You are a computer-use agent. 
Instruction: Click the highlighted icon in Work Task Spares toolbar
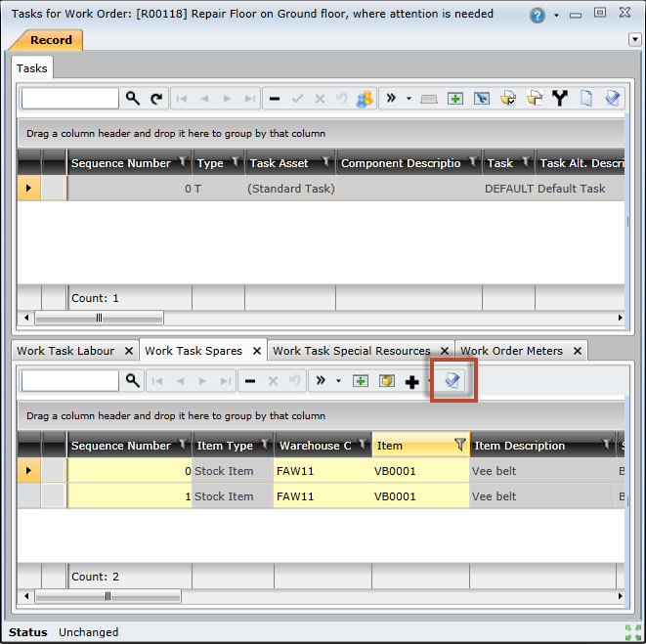point(452,381)
